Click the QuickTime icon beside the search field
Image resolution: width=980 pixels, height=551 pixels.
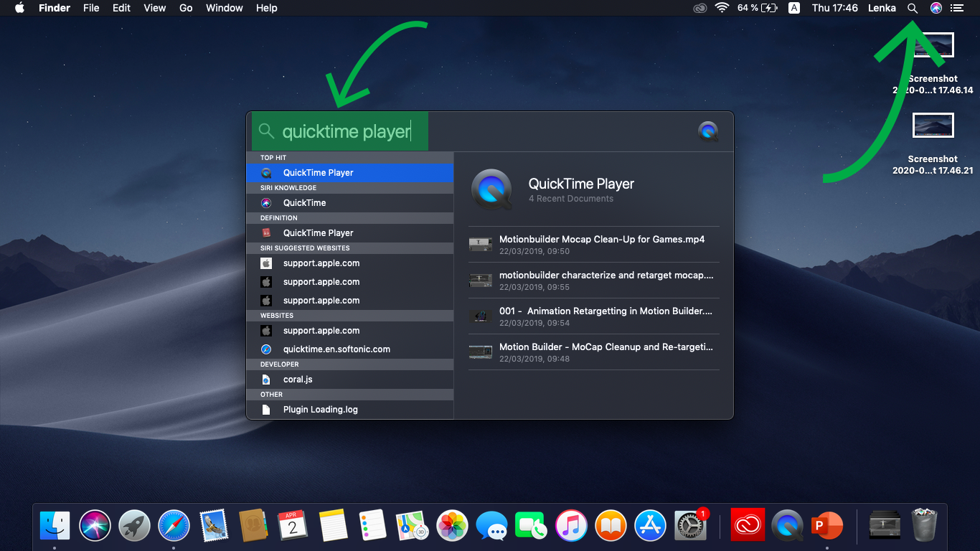click(x=708, y=131)
